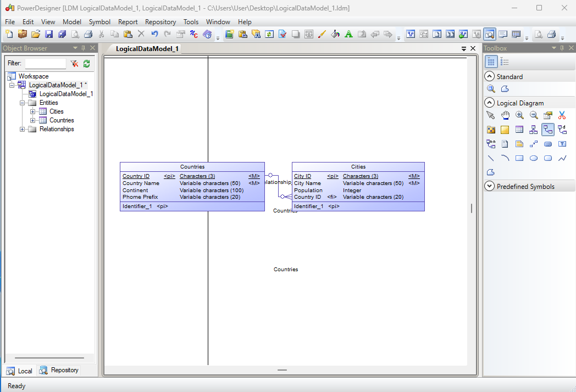This screenshot has width=576, height=392.
Task: Collapse the Entities folder node
Action: point(23,103)
